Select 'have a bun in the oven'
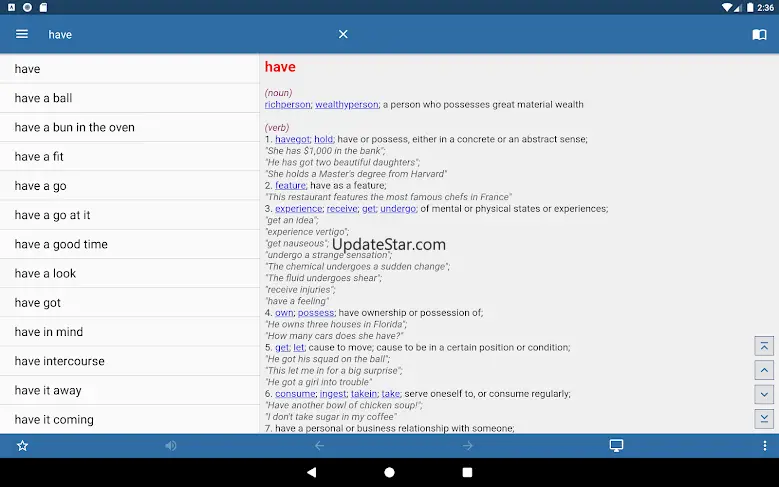The width and height of the screenshot is (779, 487). [130, 127]
